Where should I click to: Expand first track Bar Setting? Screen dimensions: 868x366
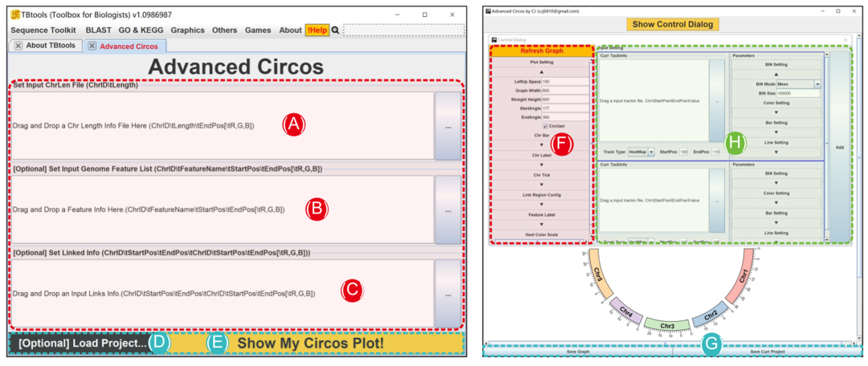click(x=776, y=132)
